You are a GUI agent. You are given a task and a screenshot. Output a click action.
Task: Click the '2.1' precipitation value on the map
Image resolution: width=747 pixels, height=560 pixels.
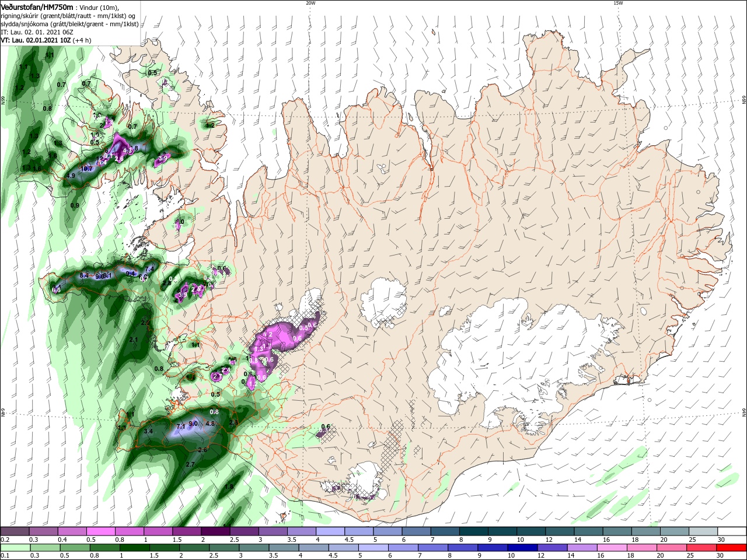pos(134,340)
